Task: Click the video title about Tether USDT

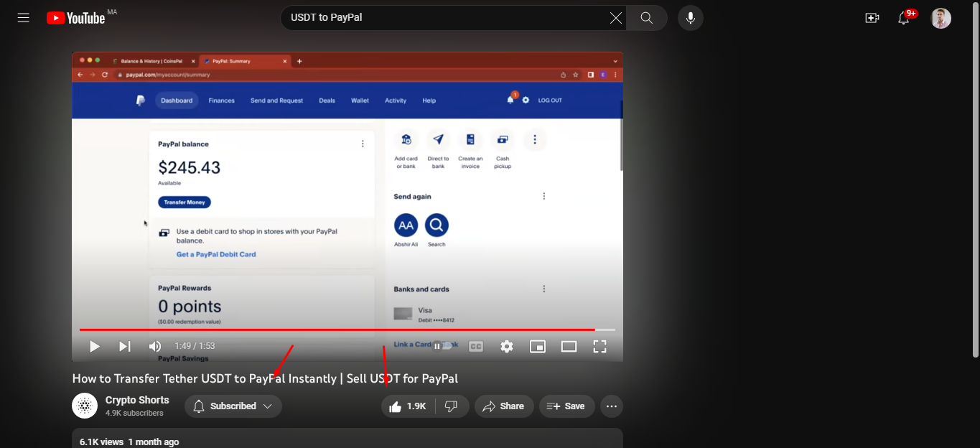Action: [x=265, y=378]
